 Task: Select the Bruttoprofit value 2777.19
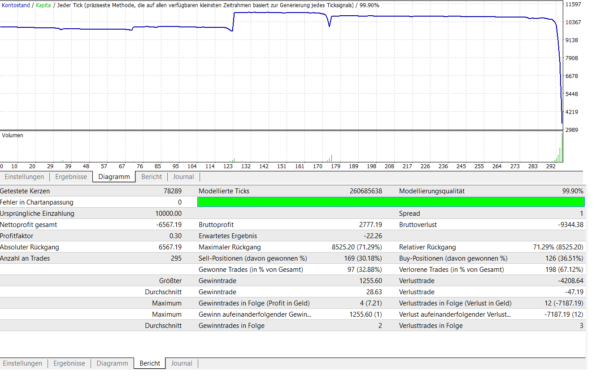click(370, 225)
